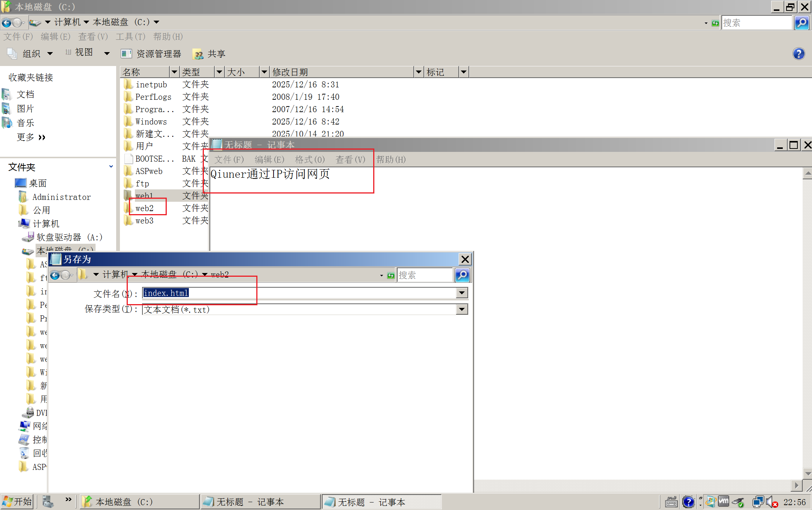Click the Notepad vertical scrollbar down arrow

(807, 473)
